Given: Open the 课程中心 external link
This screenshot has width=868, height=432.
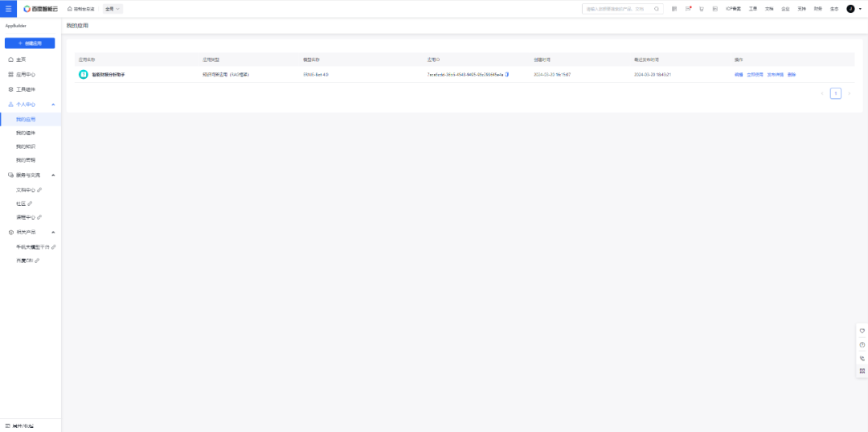Looking at the screenshot, I should point(29,217).
